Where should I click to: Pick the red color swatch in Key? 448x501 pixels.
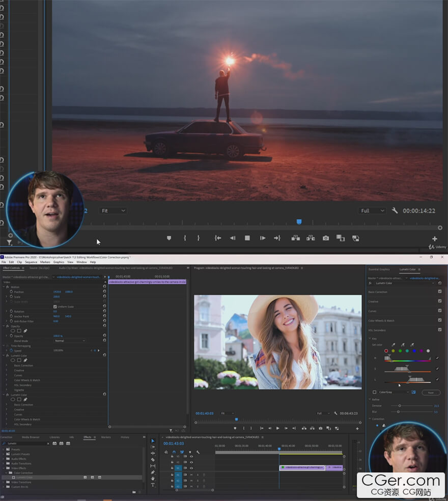coord(386,351)
